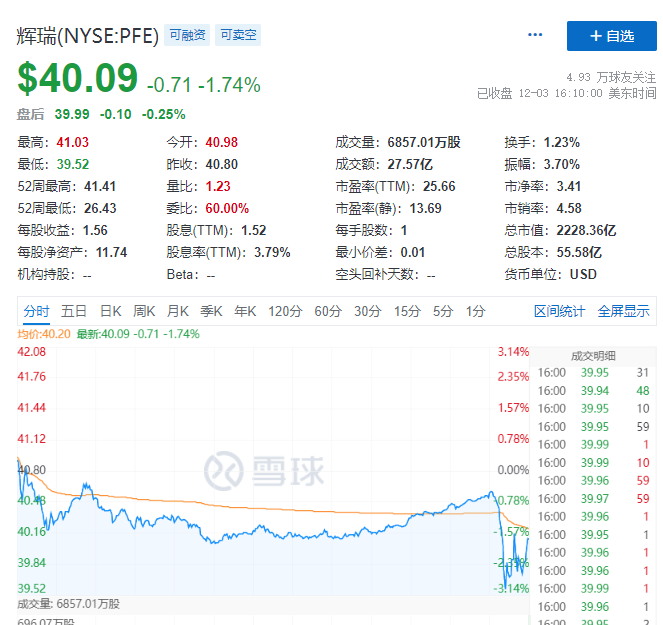The width and height of the screenshot is (663, 625).
Task: Click the 可卖空 tag
Action: point(238,35)
